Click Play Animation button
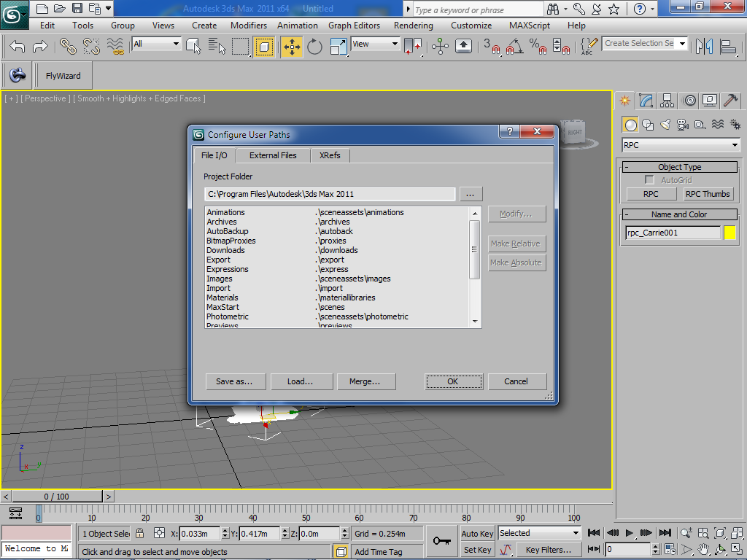This screenshot has height=560, width=747. pos(629,533)
